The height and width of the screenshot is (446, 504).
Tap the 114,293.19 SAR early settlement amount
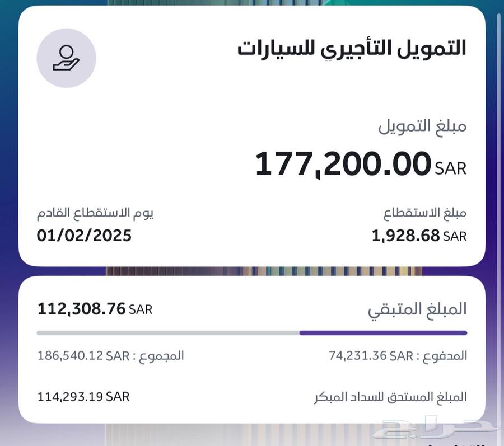tap(83, 397)
